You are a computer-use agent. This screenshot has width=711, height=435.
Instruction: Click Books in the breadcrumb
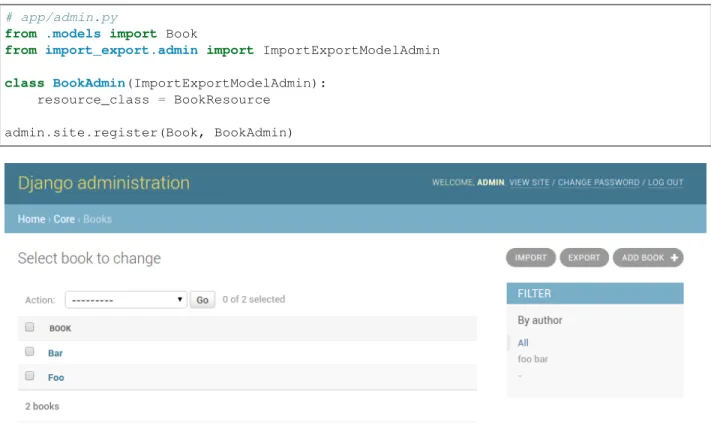coord(97,219)
